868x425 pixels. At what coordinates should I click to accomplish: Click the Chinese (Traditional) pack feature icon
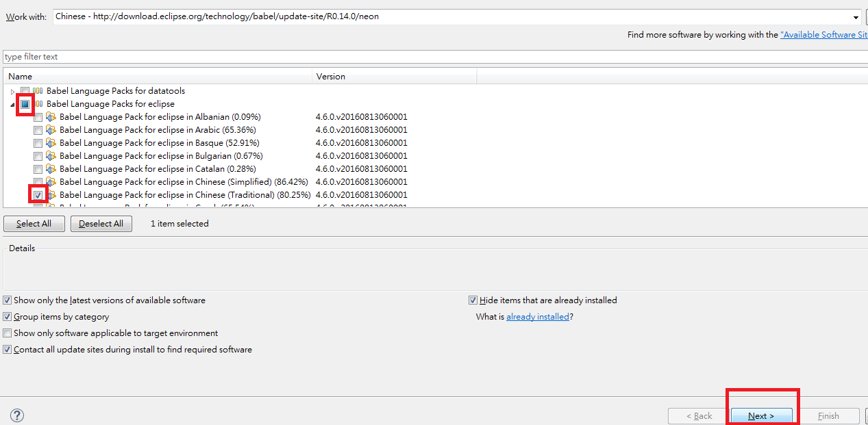[51, 195]
